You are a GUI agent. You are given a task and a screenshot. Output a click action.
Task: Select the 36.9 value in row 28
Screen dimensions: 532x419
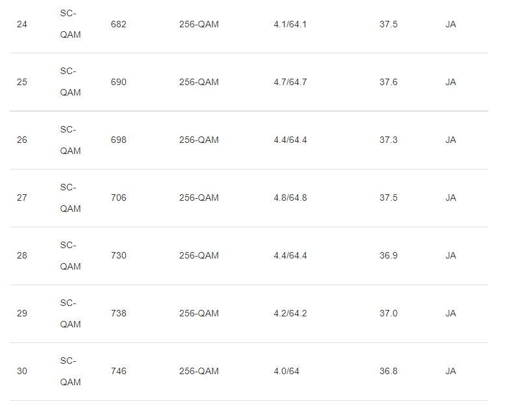coord(388,256)
